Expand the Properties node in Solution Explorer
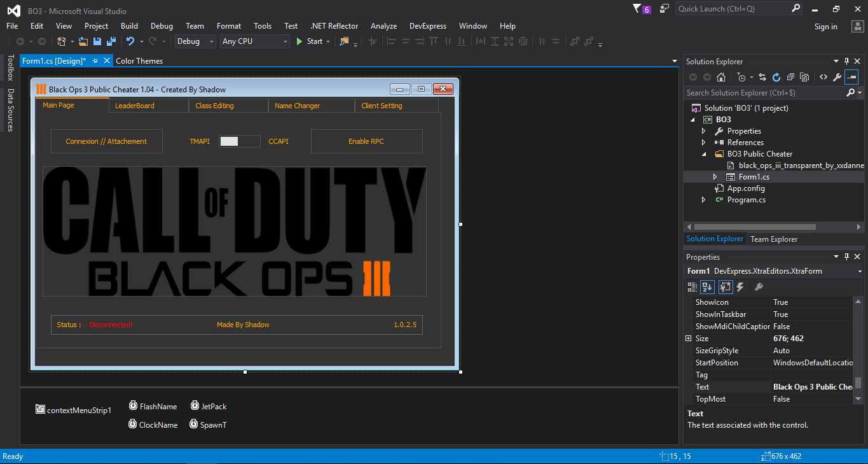 click(x=703, y=131)
